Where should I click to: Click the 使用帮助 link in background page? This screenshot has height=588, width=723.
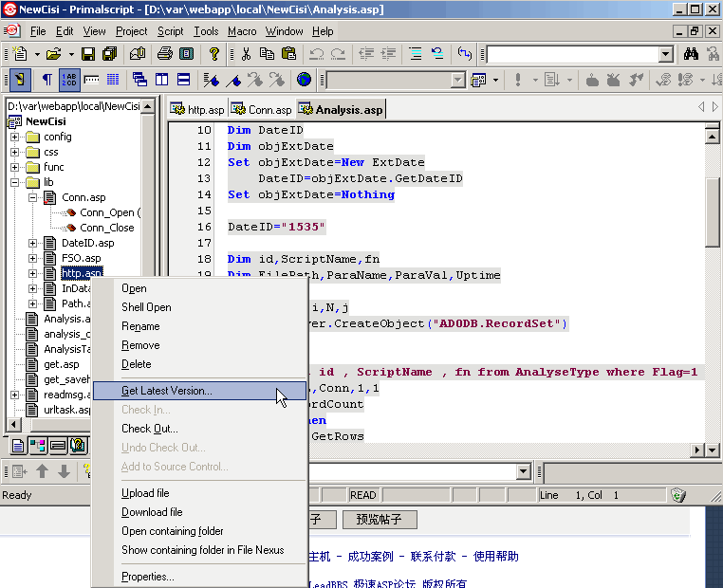pos(495,556)
